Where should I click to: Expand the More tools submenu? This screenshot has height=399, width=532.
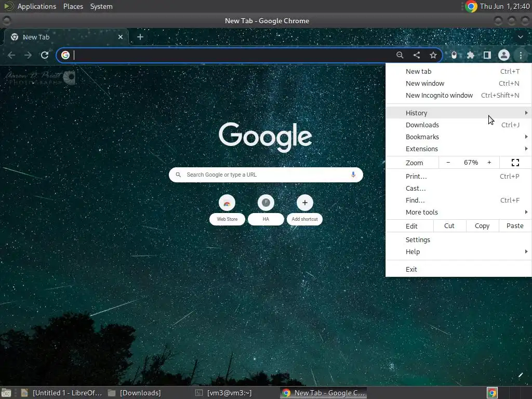tap(459, 212)
